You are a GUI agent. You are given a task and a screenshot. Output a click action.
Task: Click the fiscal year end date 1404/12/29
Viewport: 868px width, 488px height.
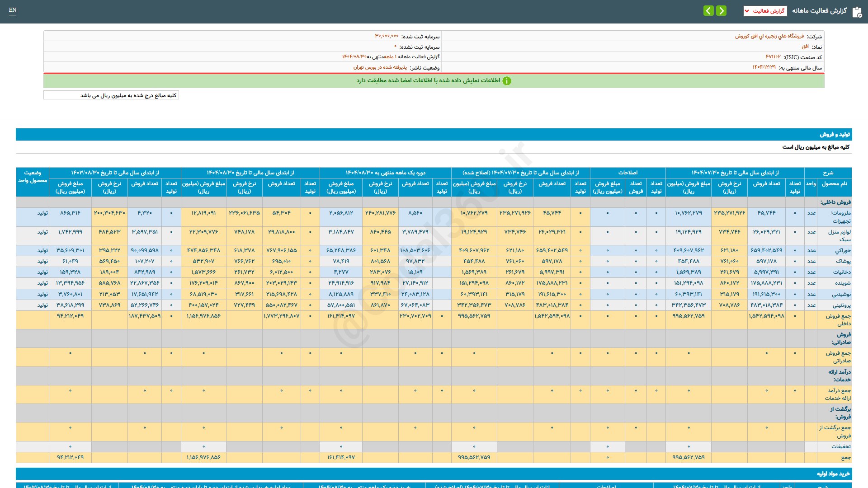click(x=764, y=67)
